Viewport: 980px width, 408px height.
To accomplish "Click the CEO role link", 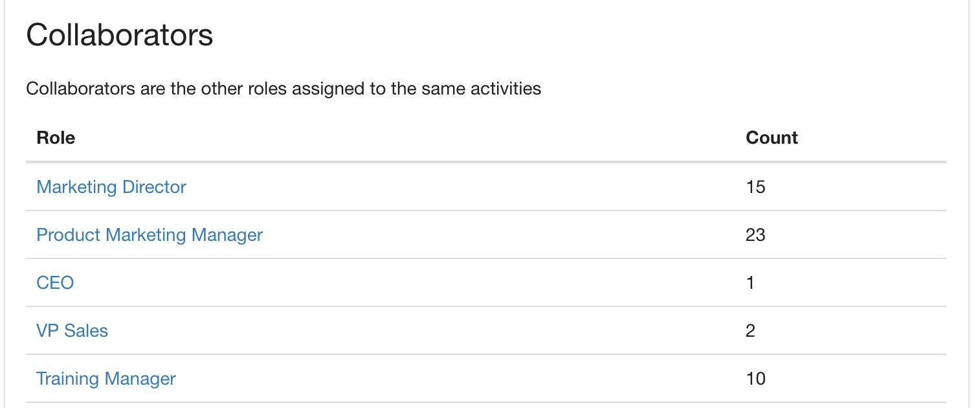I will pyautogui.click(x=55, y=283).
